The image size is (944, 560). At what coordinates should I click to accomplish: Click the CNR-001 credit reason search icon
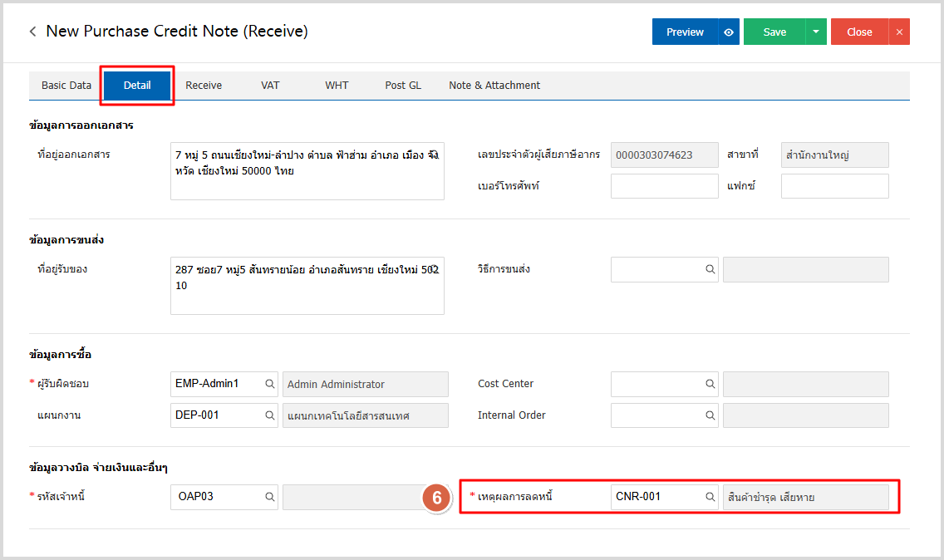click(710, 497)
